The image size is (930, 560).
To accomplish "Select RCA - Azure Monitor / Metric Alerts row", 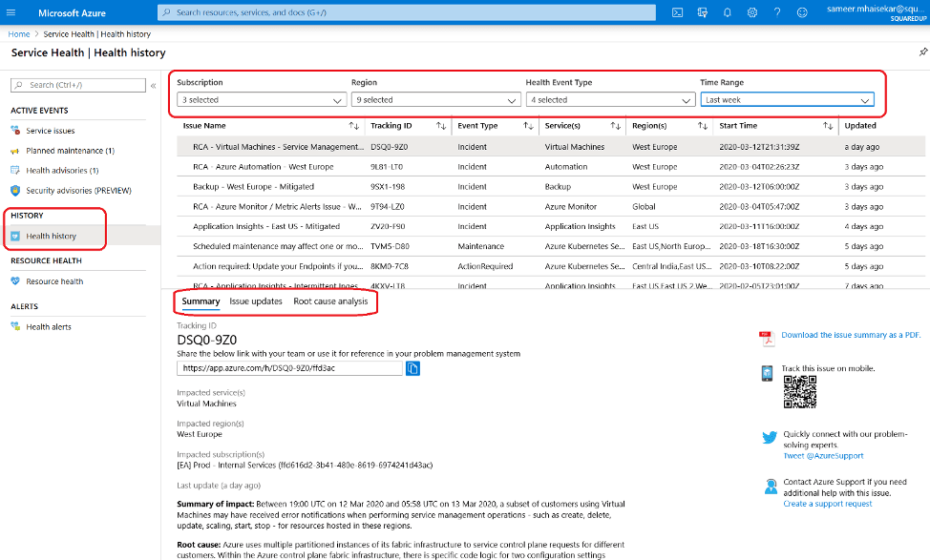I will (x=550, y=207).
